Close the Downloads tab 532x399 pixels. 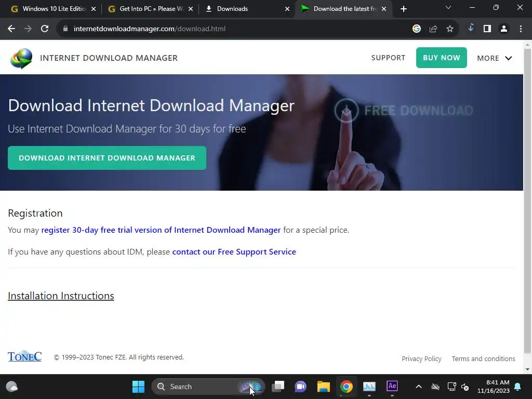pos(287,9)
